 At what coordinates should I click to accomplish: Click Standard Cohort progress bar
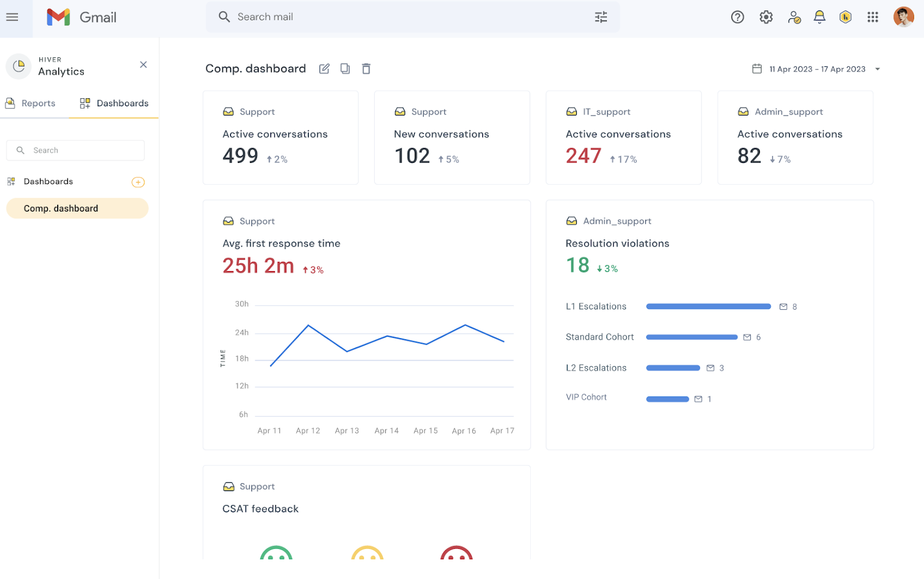692,337
